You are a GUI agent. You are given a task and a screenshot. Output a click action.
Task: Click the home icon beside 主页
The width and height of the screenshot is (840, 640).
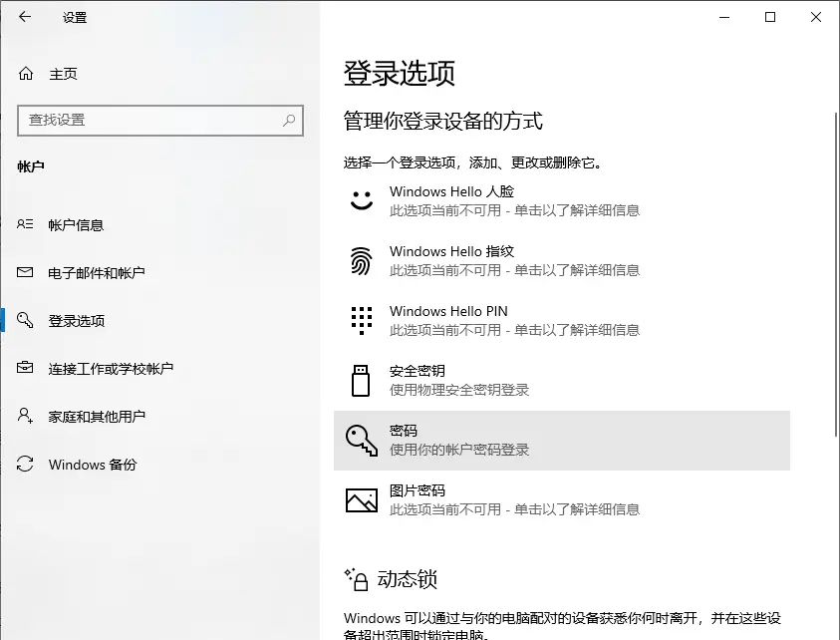click(x=26, y=74)
